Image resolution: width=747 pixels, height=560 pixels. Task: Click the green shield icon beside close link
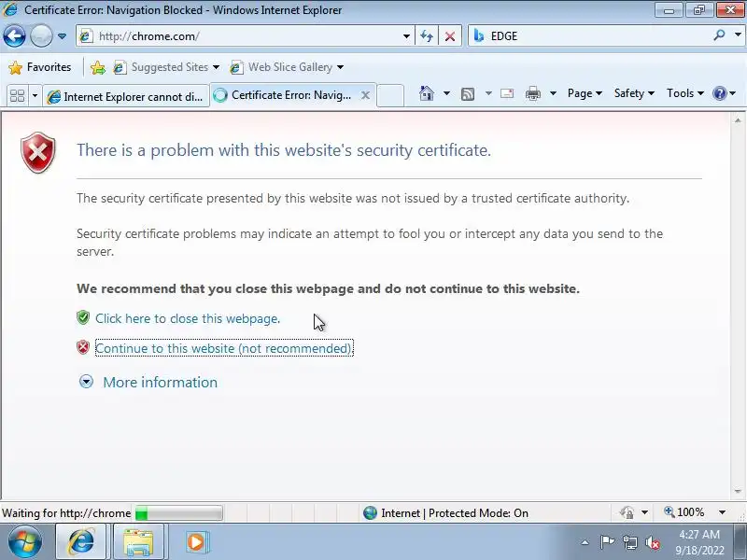(x=83, y=317)
